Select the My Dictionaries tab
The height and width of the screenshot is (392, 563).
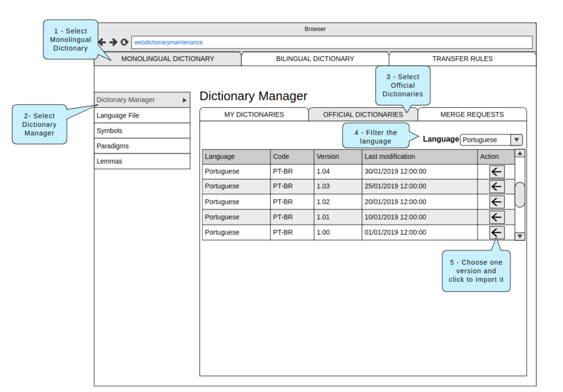(x=254, y=114)
